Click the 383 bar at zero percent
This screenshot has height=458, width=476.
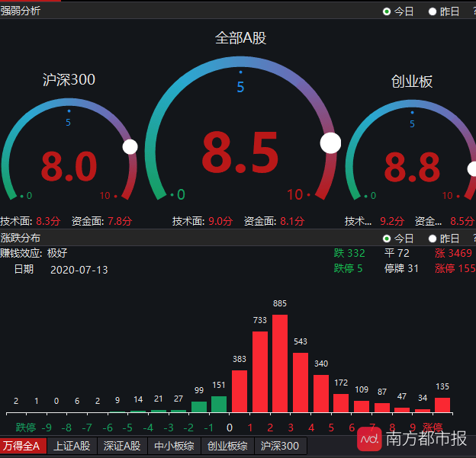[240, 391]
